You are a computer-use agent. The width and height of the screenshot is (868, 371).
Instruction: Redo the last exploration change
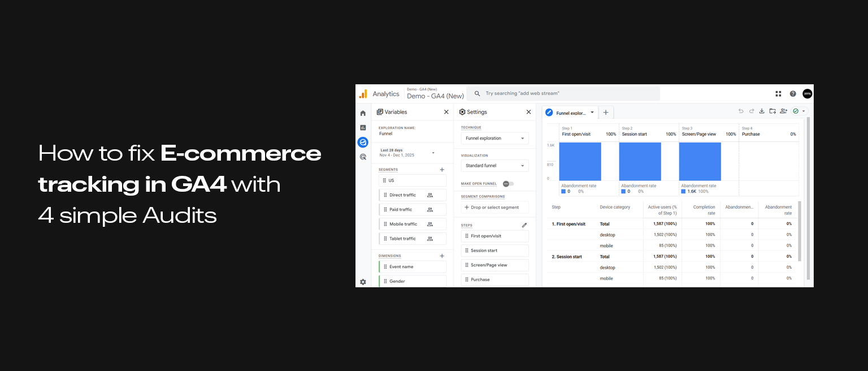pos(752,111)
